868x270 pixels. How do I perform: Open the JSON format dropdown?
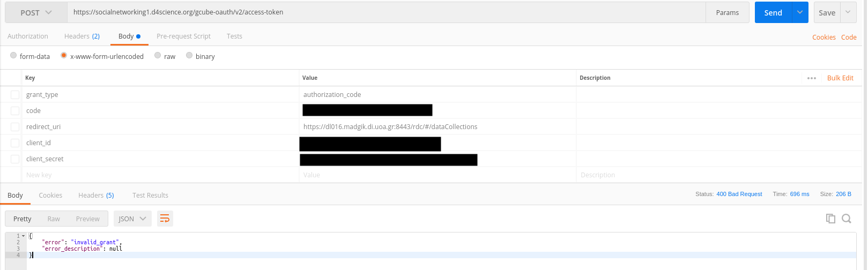132,219
